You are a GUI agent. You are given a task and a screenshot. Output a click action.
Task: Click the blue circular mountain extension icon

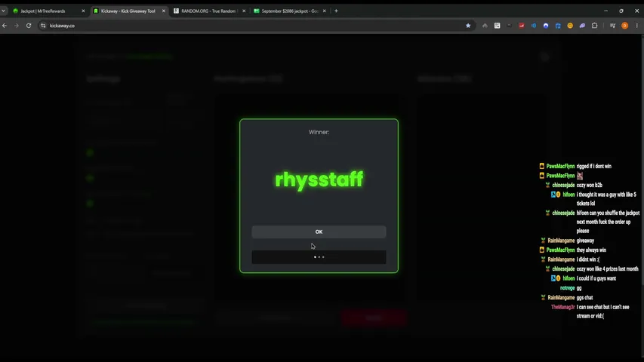tap(545, 26)
